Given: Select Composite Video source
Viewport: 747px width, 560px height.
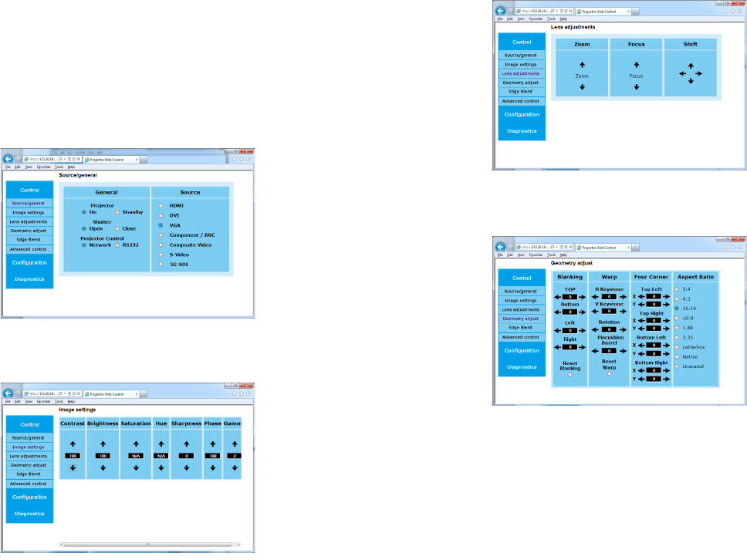Looking at the screenshot, I should [x=161, y=245].
